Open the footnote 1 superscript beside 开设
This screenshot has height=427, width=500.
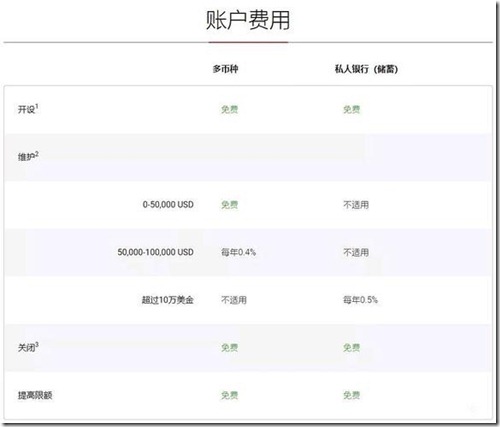pyautogui.click(x=37, y=106)
